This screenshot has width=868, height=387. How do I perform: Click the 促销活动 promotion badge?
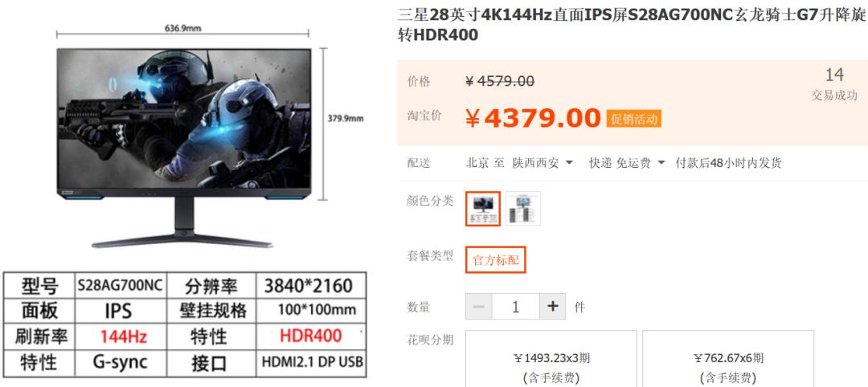(x=634, y=119)
